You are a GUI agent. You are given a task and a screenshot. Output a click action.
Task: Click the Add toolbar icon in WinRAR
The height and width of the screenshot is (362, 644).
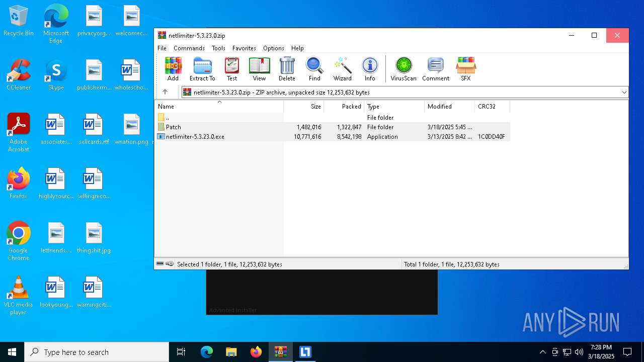pyautogui.click(x=173, y=69)
